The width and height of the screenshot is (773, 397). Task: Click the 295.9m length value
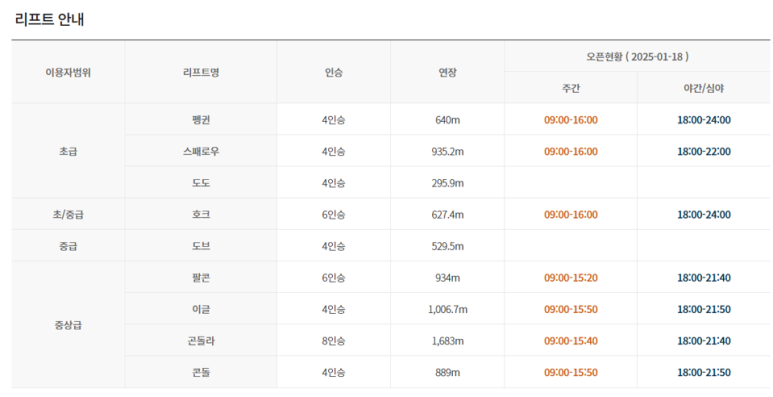pos(448,183)
